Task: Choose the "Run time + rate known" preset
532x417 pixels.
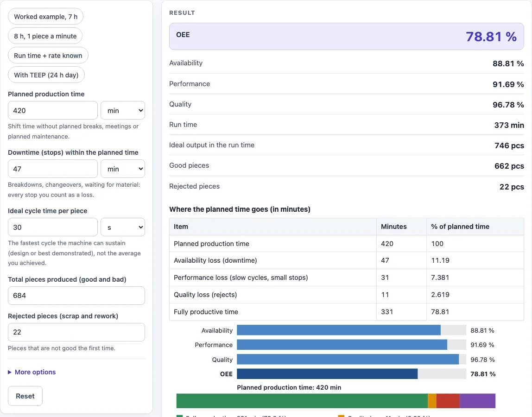Action: 48,55
